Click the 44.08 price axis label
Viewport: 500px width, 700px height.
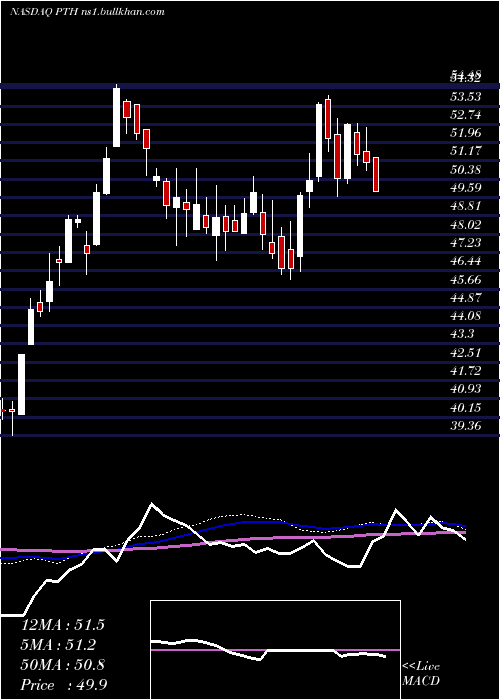pos(466,316)
